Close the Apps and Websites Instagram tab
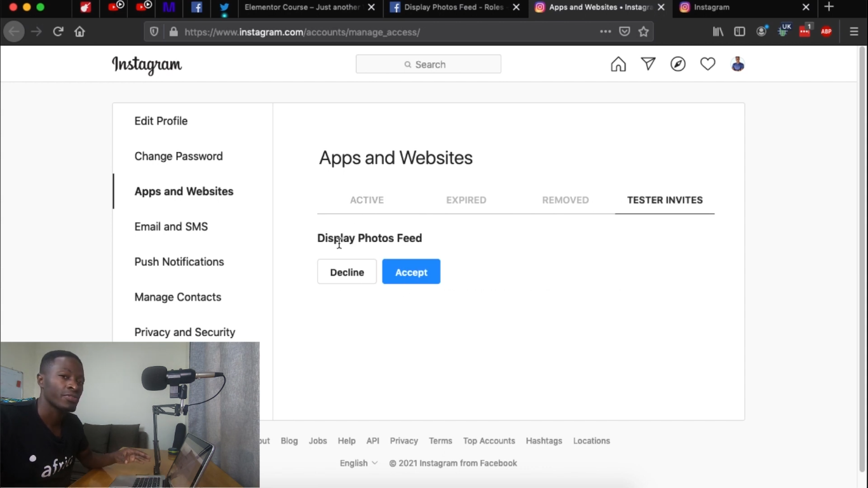The height and width of the screenshot is (488, 868). point(661,8)
